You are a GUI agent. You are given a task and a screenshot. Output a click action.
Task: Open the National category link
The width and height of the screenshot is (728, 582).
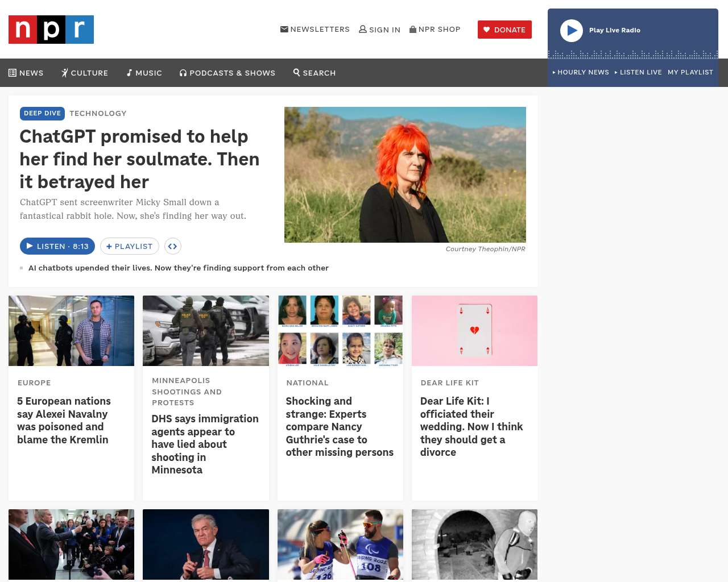307,383
